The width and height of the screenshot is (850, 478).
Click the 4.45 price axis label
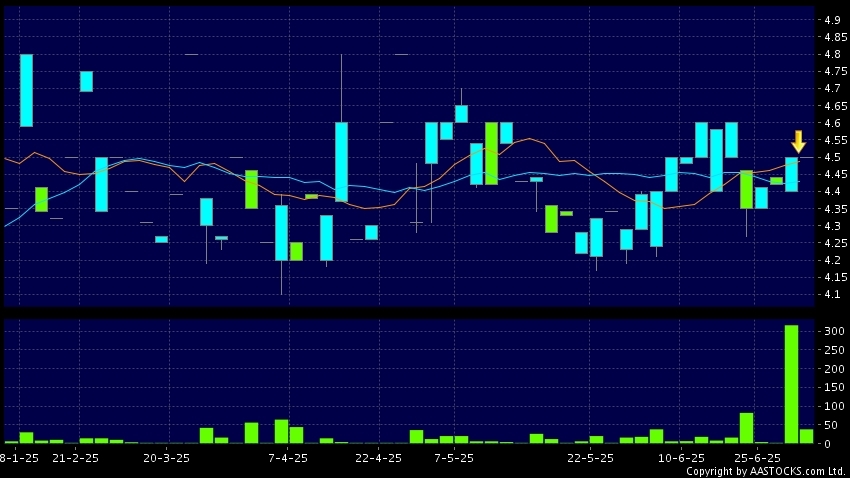(x=835, y=174)
